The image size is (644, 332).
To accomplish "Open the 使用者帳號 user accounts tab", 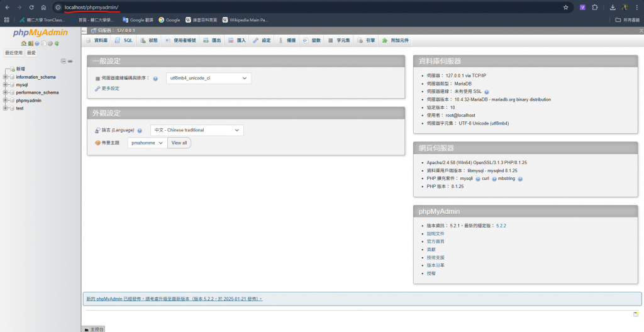I will [x=180, y=40].
